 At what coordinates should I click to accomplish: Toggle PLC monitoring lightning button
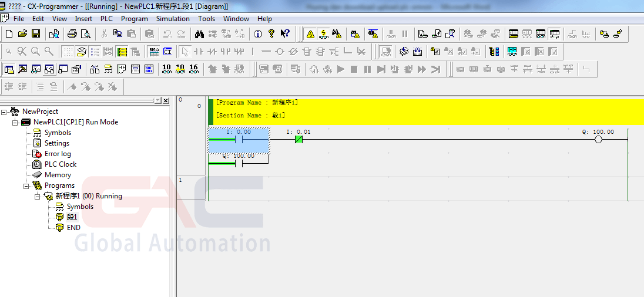(324, 33)
